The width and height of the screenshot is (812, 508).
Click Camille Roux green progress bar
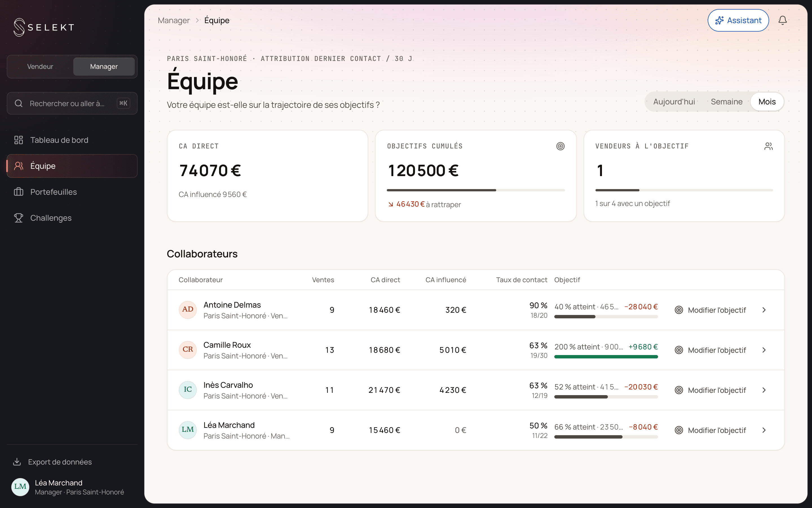[606, 357]
